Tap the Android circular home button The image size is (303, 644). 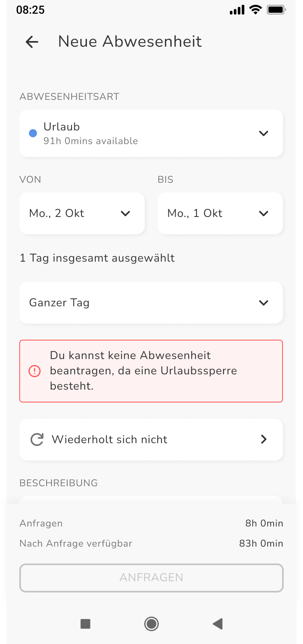point(151,624)
